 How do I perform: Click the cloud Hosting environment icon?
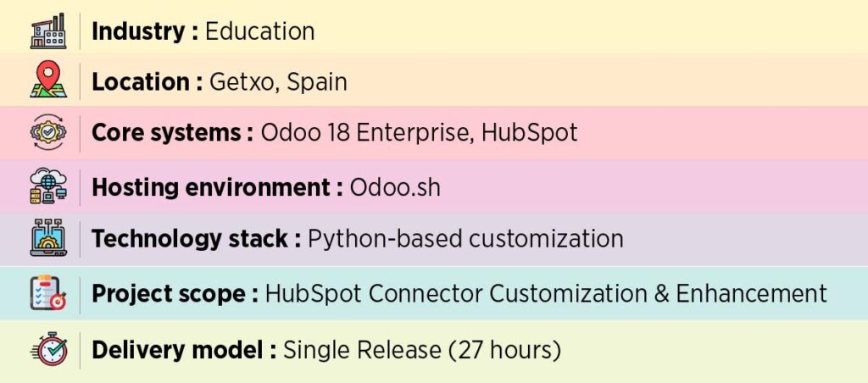coord(48,186)
